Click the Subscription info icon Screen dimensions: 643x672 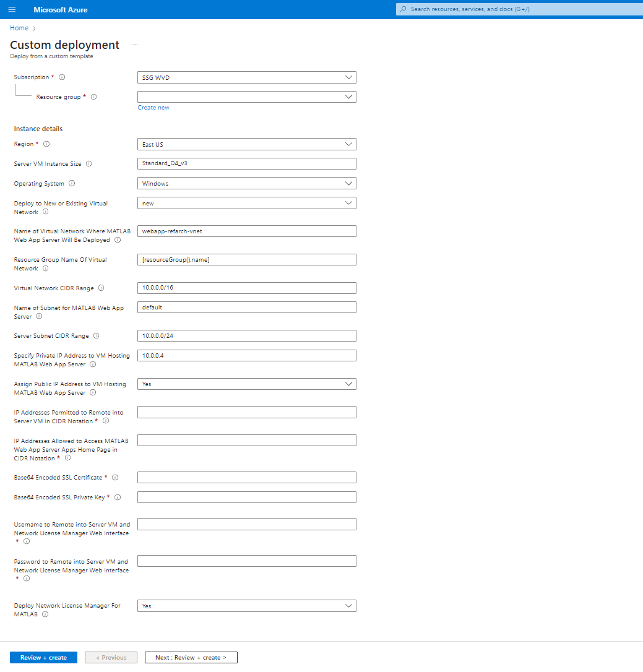tap(62, 77)
